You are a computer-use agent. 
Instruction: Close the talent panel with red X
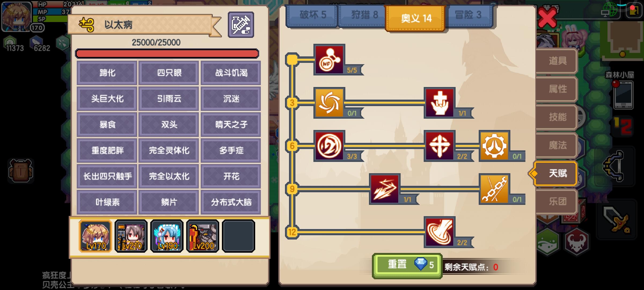(547, 18)
